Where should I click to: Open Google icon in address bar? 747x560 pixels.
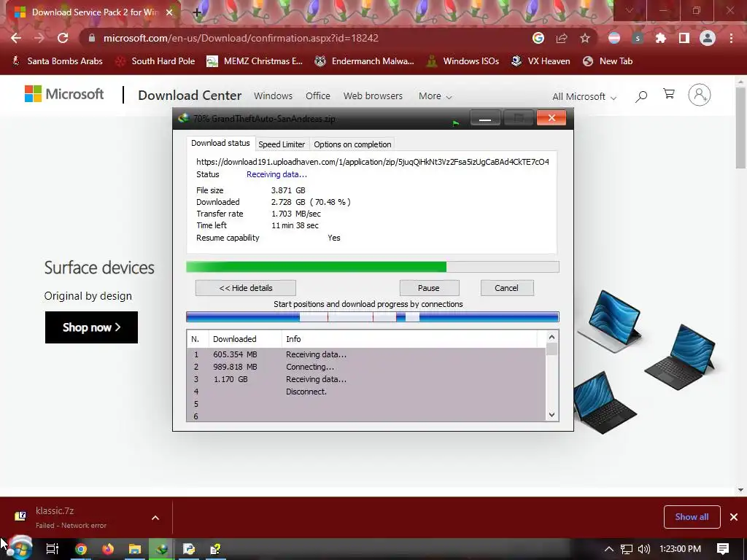click(538, 38)
